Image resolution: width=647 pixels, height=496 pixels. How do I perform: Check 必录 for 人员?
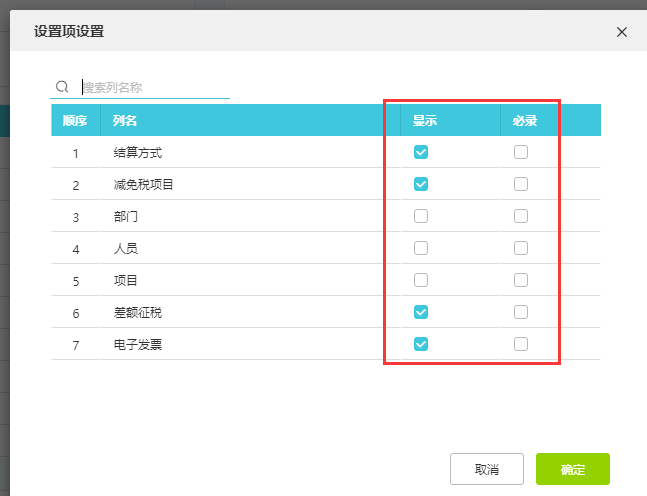(x=521, y=248)
